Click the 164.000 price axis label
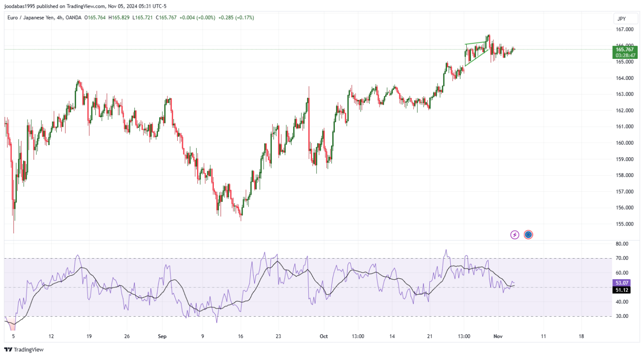 (x=625, y=78)
